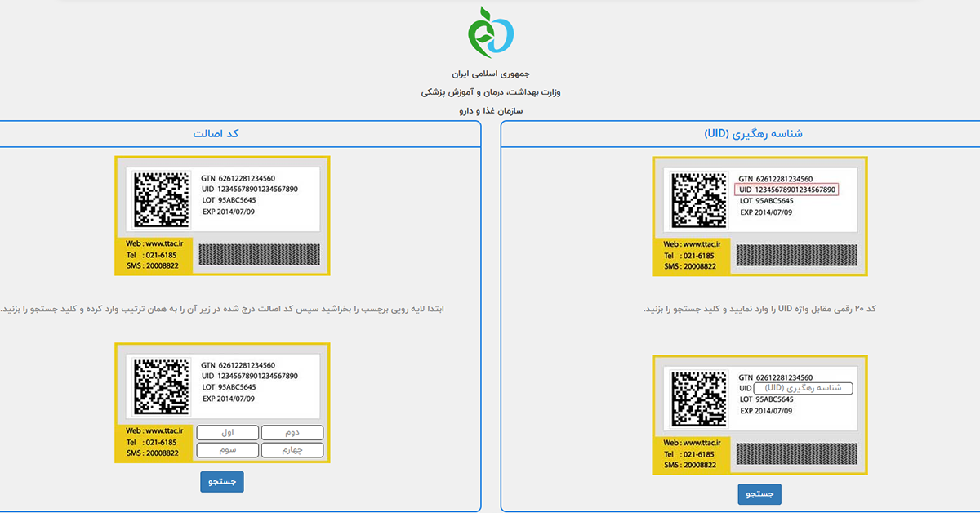Screen dimensions: 980x513
Task: Focus the شناسه رهگیری (UID) input field
Action: click(x=803, y=389)
